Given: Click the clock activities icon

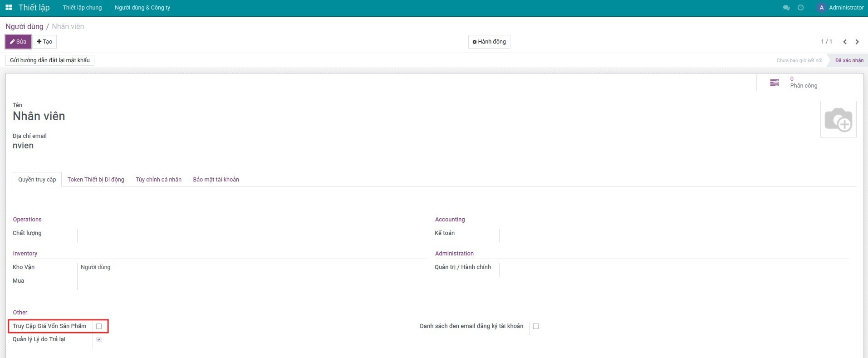Looking at the screenshot, I should (x=800, y=8).
